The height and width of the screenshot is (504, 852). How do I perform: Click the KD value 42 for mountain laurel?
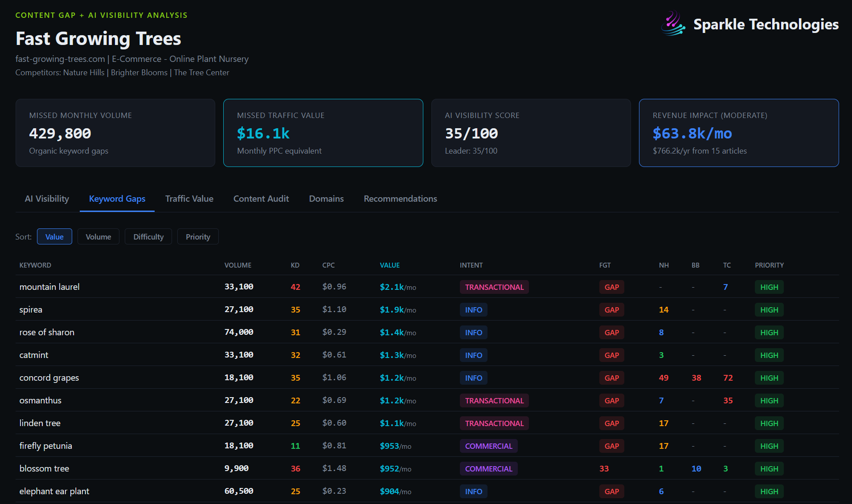click(295, 287)
